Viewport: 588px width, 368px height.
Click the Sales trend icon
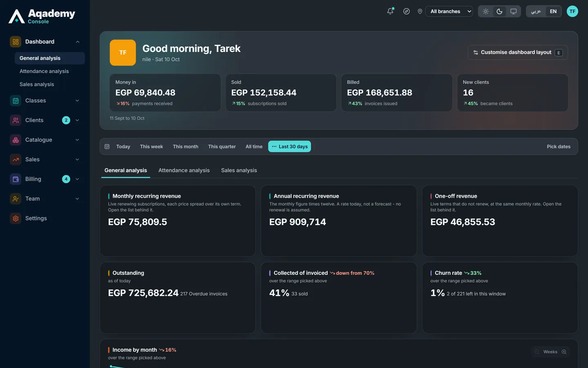16,159
